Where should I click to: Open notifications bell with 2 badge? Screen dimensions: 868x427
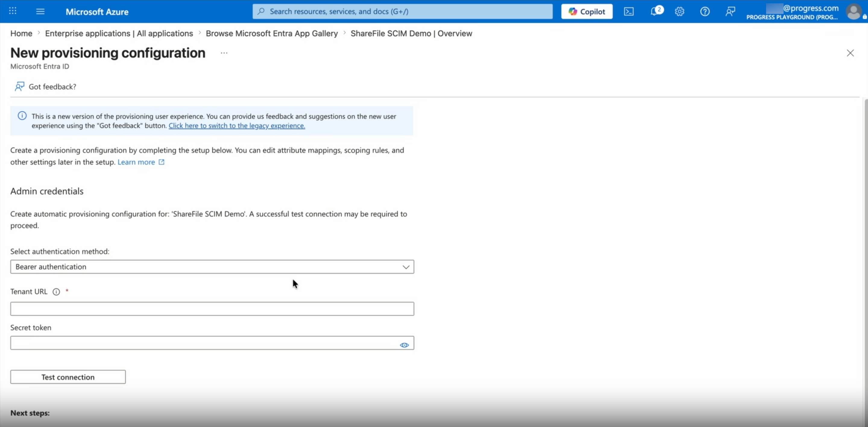pyautogui.click(x=656, y=11)
